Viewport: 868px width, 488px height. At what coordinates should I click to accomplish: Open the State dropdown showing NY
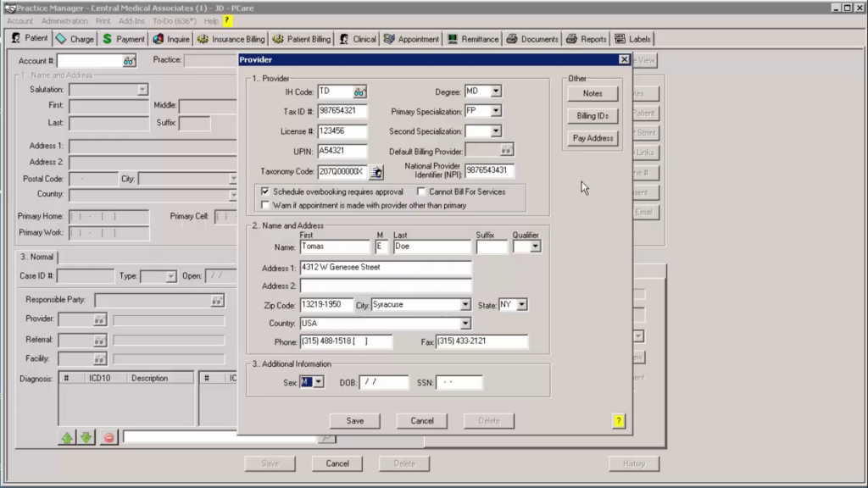(521, 305)
